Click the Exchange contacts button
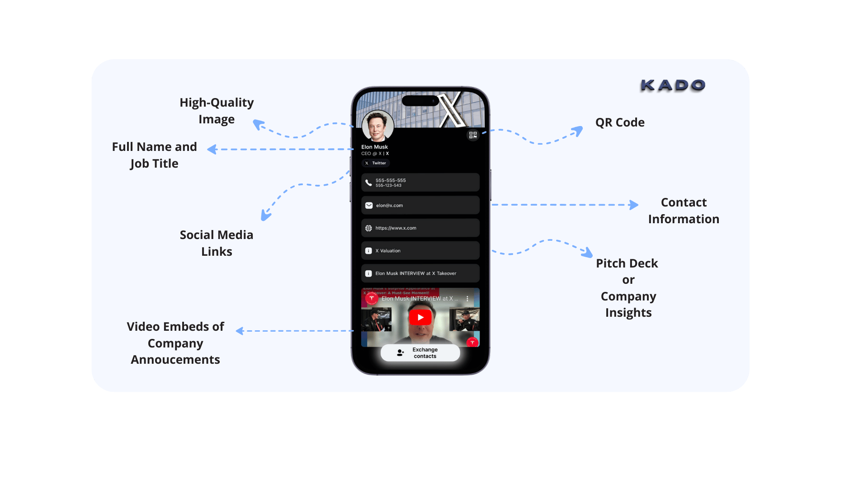Viewport: 868px width, 488px height. tap(419, 352)
